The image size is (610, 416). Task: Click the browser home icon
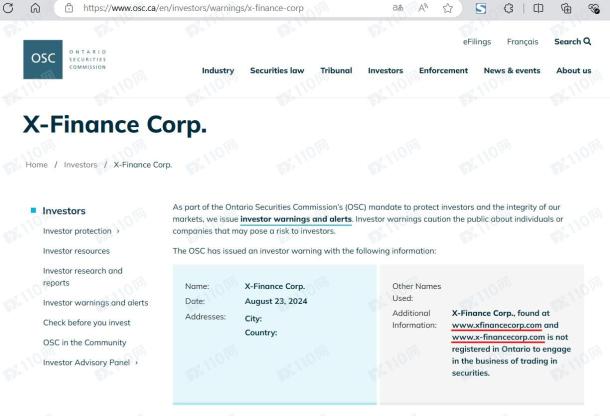click(x=35, y=7)
